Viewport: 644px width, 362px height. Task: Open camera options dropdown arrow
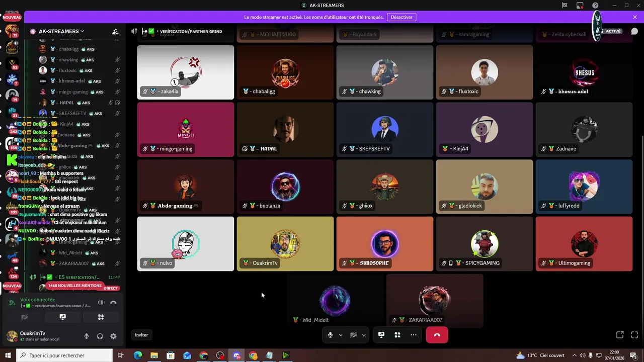pyautogui.click(x=363, y=335)
